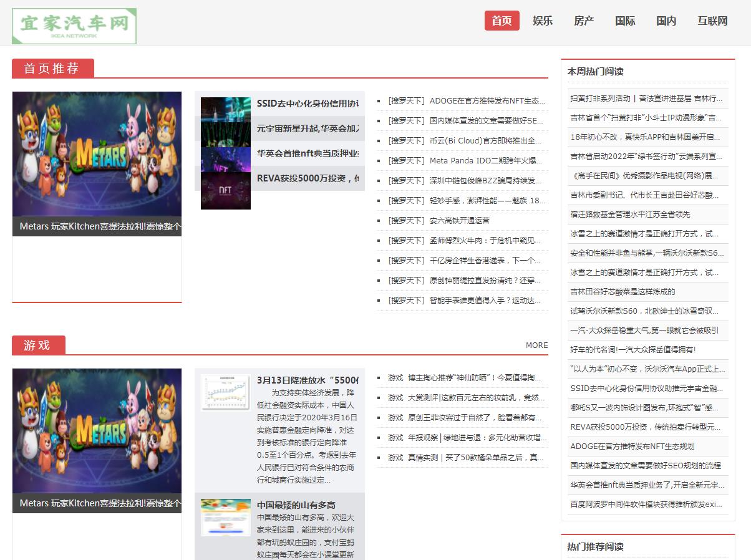Switch to the 国内 navigation item
751x560 pixels.
tap(666, 21)
